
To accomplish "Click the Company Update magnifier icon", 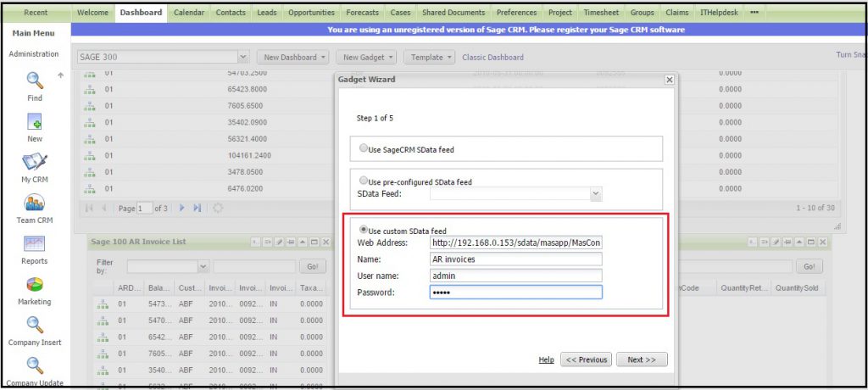I will (x=34, y=365).
